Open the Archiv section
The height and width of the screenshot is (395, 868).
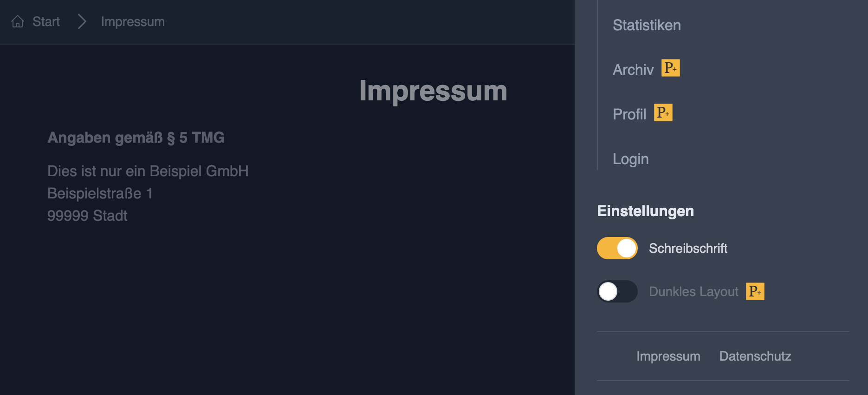pyautogui.click(x=633, y=69)
